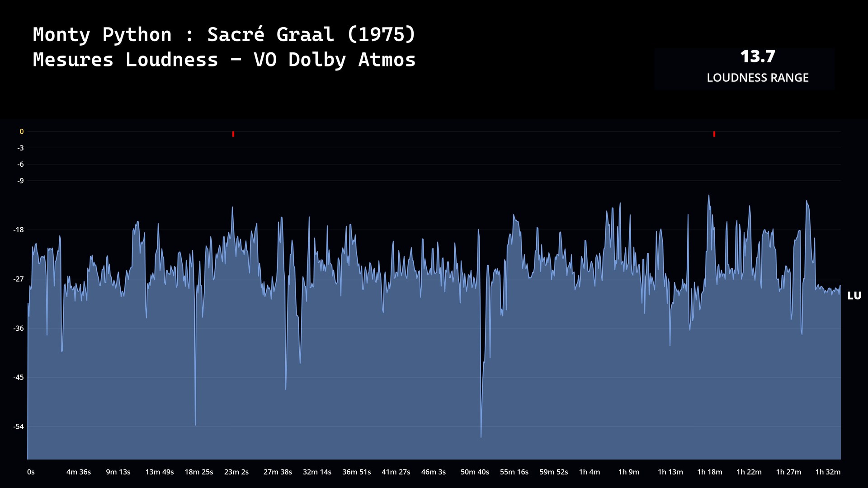868x488 pixels.
Task: Click the -3 Y-axis label
Action: pos(20,148)
